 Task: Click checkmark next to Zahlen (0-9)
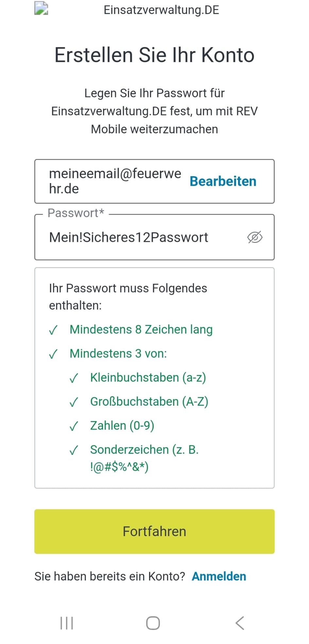[x=74, y=426]
